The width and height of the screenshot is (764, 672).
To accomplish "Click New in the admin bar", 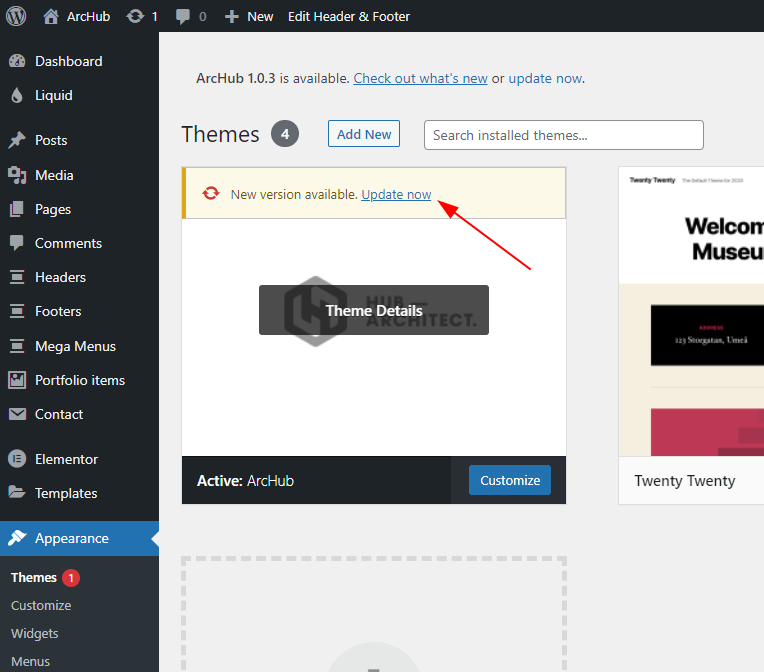I will coord(260,17).
